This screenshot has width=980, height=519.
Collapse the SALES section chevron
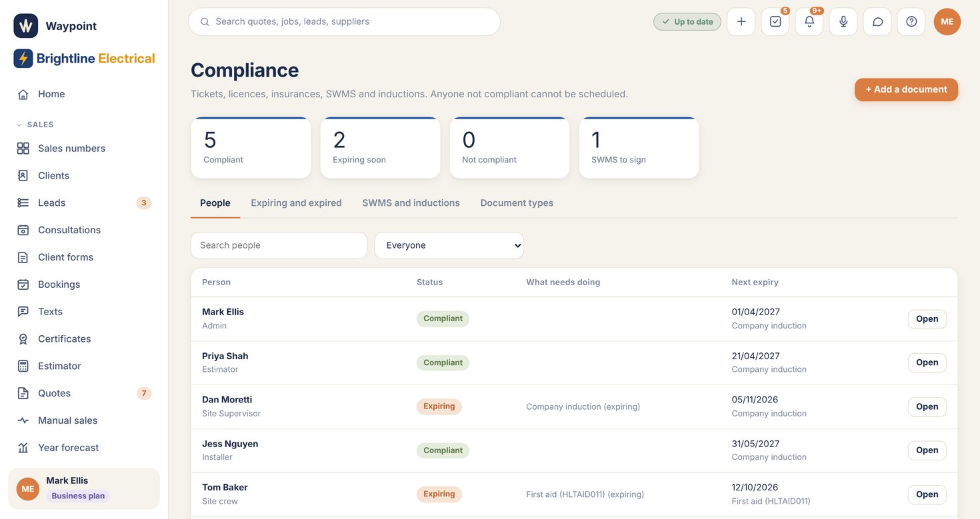19,125
